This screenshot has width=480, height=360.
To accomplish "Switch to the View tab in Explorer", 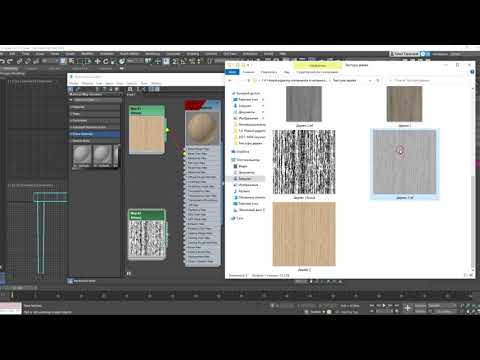I will pos(287,72).
